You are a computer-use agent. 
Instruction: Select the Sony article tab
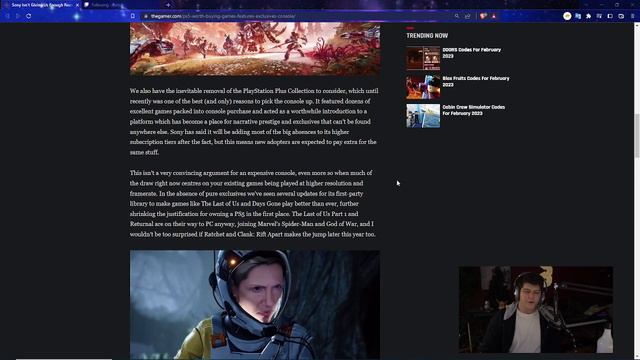tap(41, 5)
